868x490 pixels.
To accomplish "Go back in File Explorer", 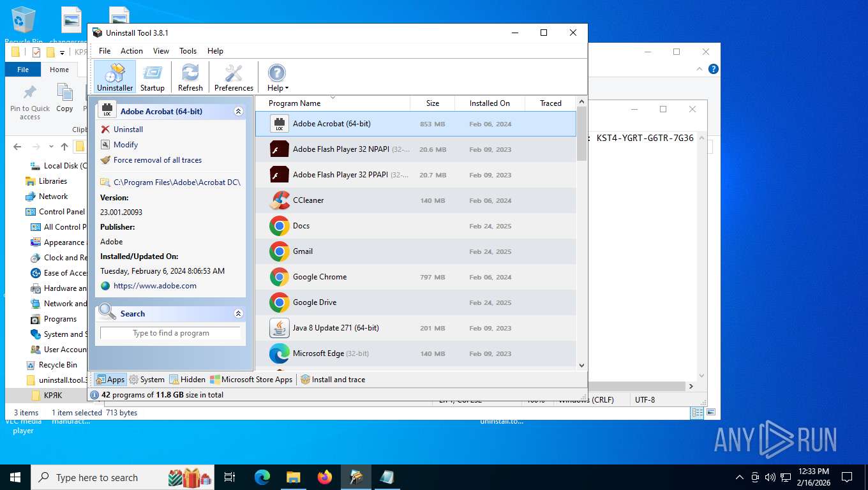I will [17, 147].
